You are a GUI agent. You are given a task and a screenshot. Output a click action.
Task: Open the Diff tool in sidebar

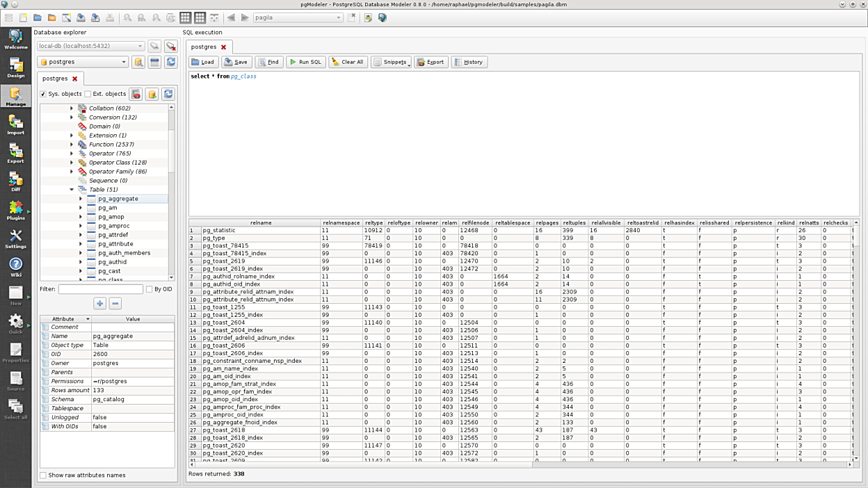click(x=15, y=181)
